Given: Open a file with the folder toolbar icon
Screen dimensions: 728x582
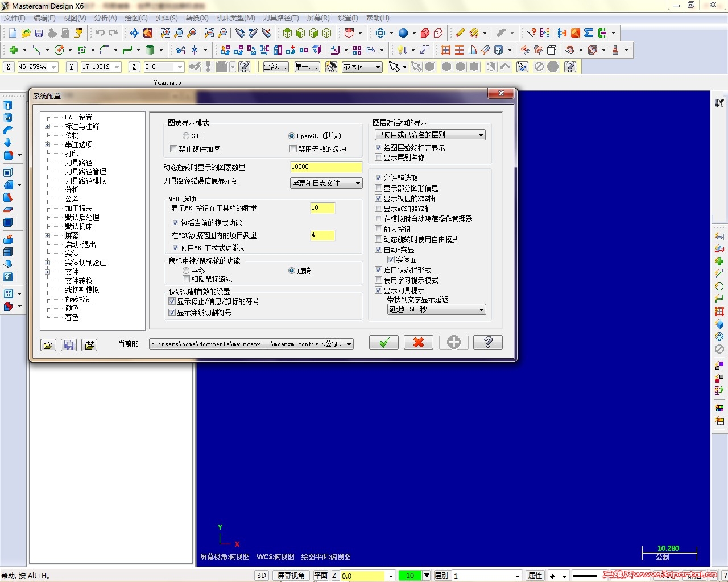Looking at the screenshot, I should pyautogui.click(x=26, y=32).
